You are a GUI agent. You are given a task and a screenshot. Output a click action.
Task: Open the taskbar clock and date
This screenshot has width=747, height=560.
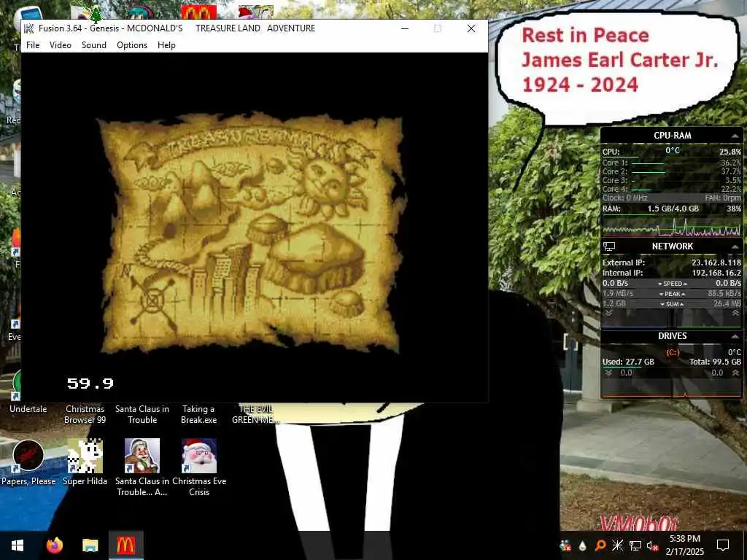click(x=684, y=545)
